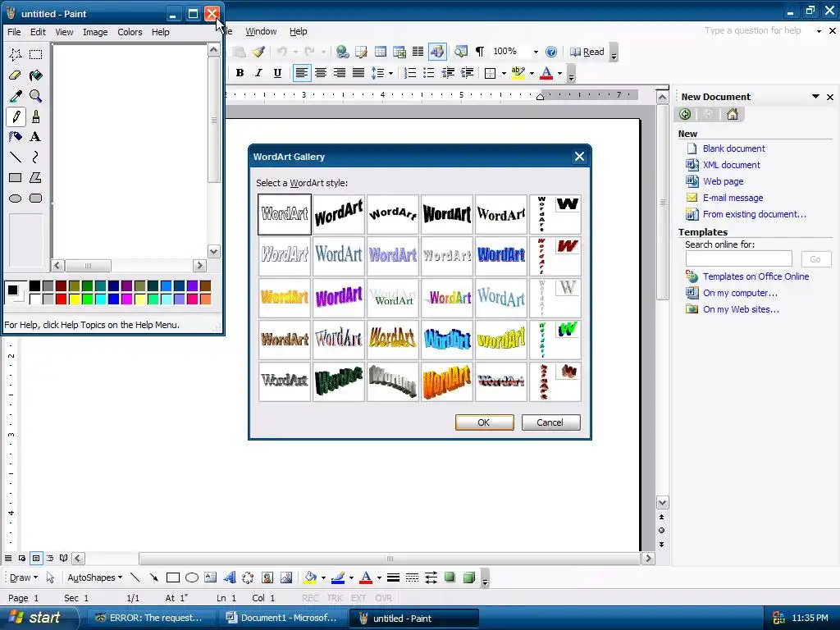Select the Brush tool in Paint
This screenshot has height=630, width=840.
35,116
